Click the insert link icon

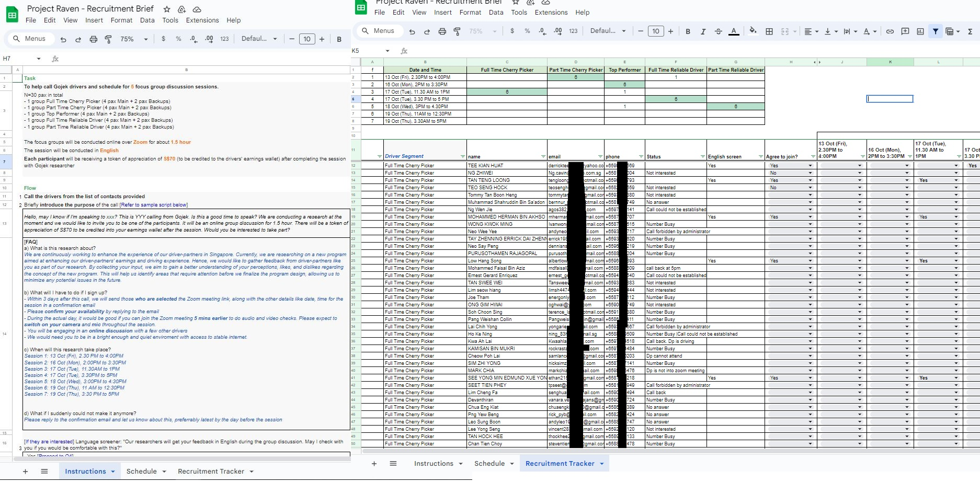click(890, 31)
